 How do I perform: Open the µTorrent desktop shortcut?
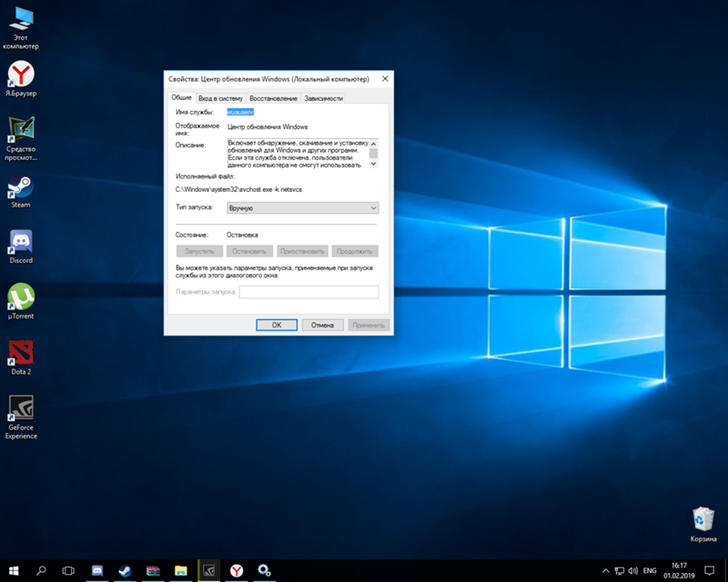click(x=21, y=302)
